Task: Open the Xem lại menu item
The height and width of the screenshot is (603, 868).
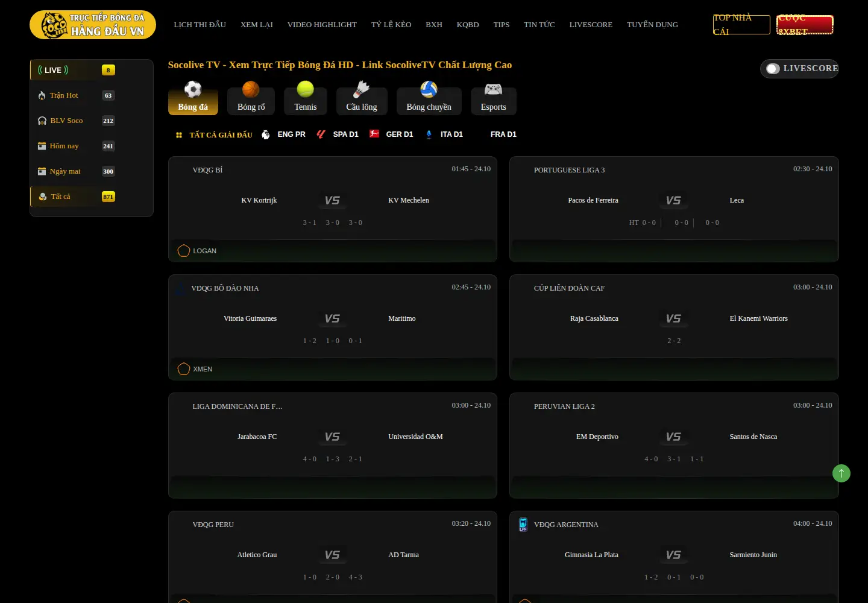Action: coord(257,25)
